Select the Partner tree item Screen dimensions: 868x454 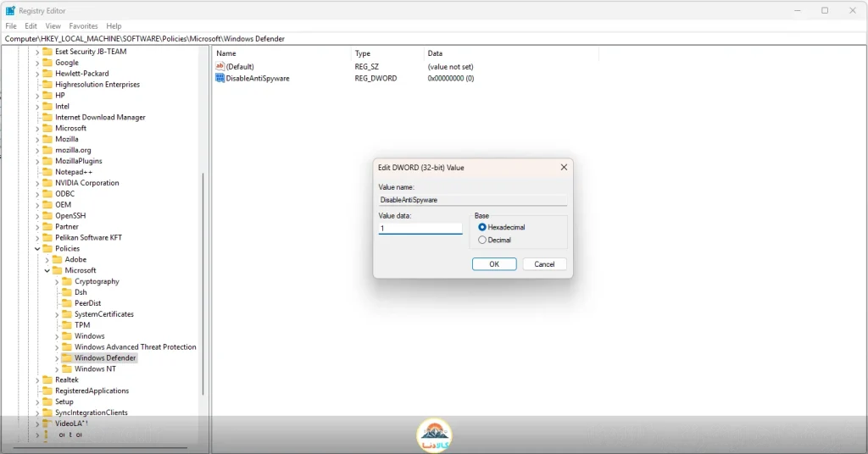67,227
